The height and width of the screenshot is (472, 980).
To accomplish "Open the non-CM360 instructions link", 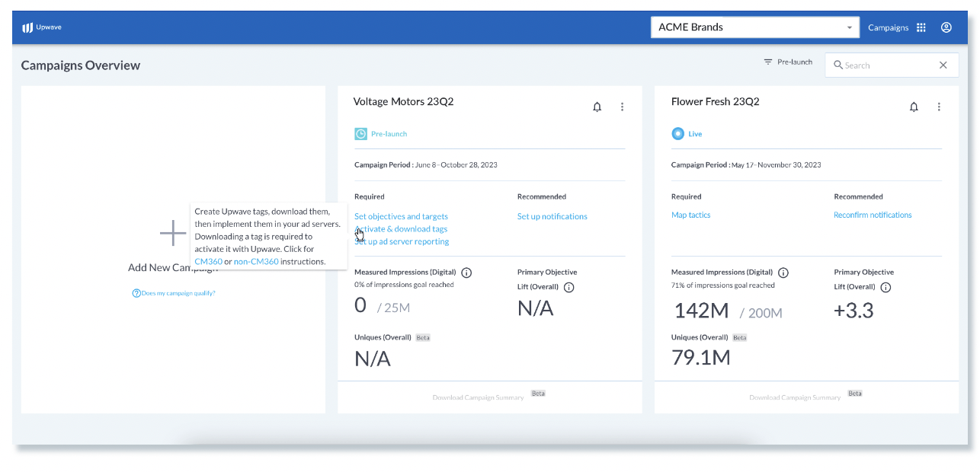I will 256,261.
